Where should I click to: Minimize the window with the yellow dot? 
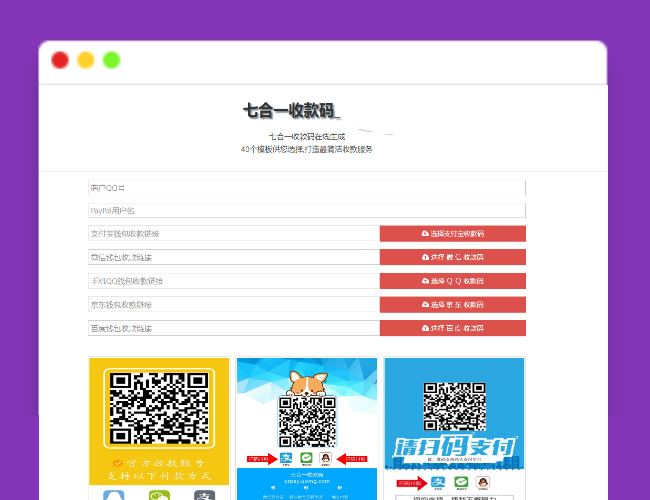(x=86, y=60)
